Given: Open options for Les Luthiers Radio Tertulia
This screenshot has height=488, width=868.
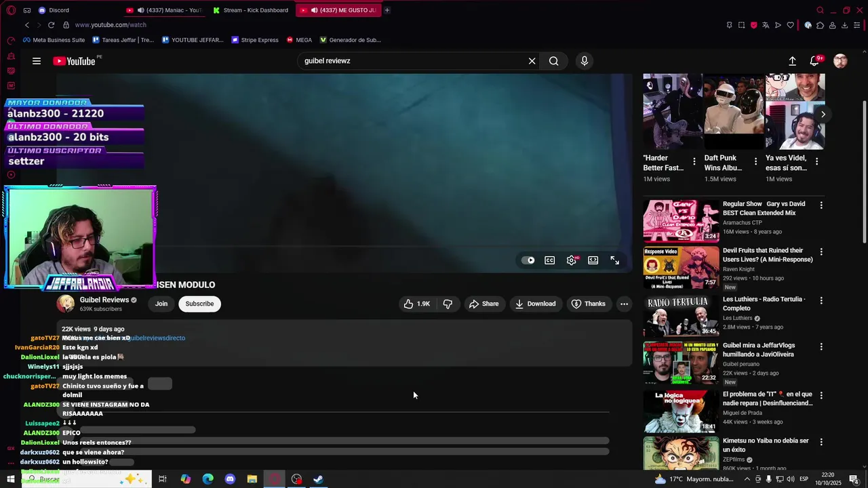Looking at the screenshot, I should [821, 300].
